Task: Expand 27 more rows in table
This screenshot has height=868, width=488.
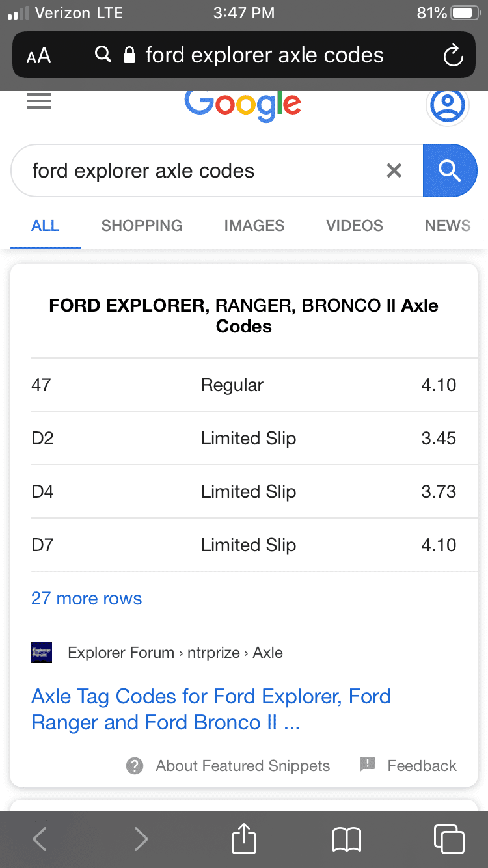Action: (x=87, y=599)
